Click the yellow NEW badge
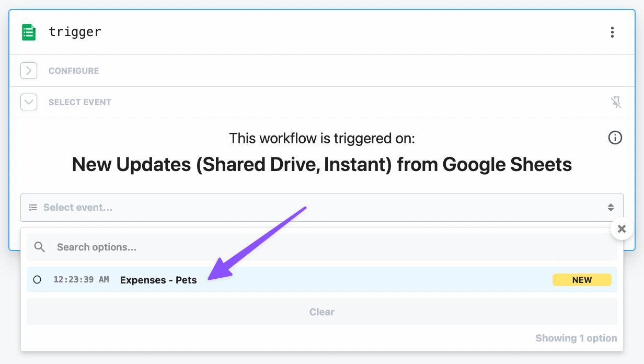The image size is (644, 364). tap(582, 280)
